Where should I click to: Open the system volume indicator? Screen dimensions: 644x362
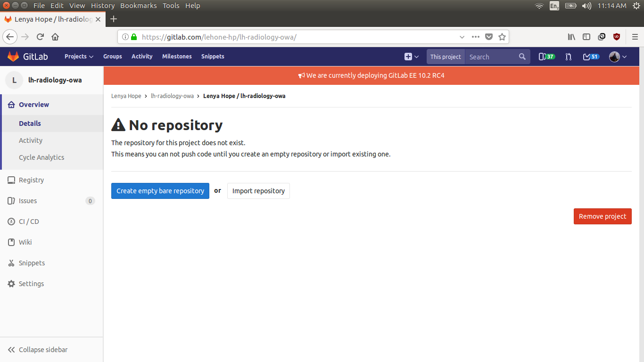pyautogui.click(x=586, y=6)
